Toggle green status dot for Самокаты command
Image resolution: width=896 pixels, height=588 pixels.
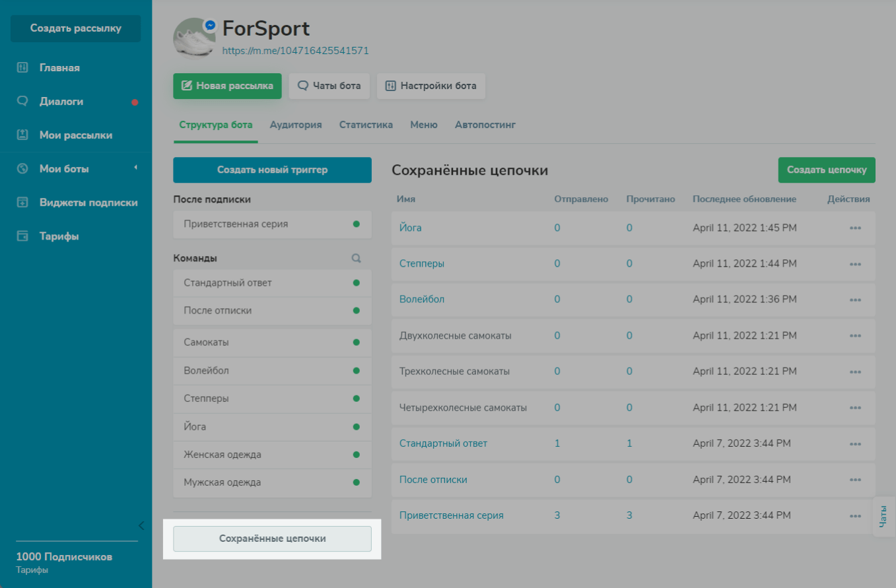357,343
